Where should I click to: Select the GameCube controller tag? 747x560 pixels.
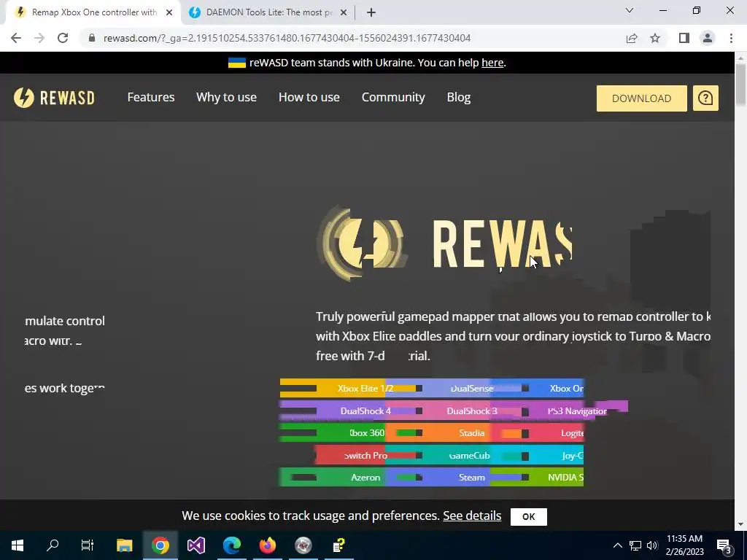click(469, 455)
